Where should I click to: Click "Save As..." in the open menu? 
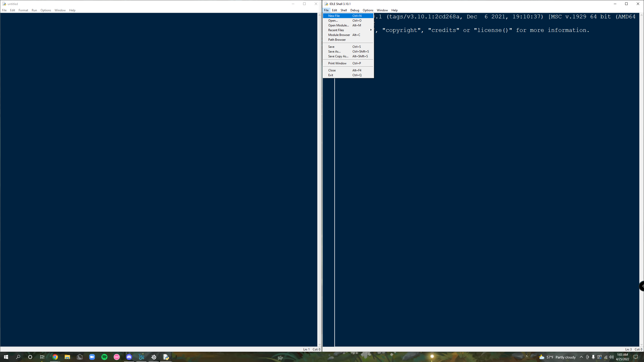click(334, 51)
